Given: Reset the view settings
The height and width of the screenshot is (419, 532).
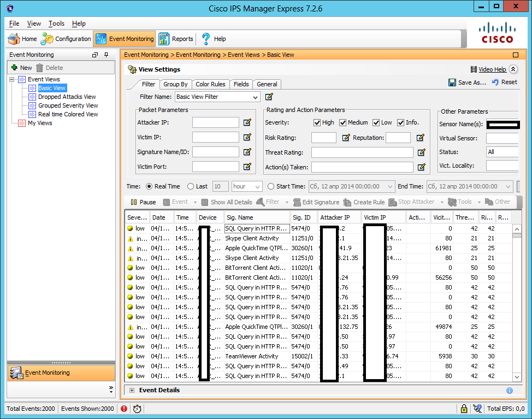Looking at the screenshot, I should [x=504, y=82].
